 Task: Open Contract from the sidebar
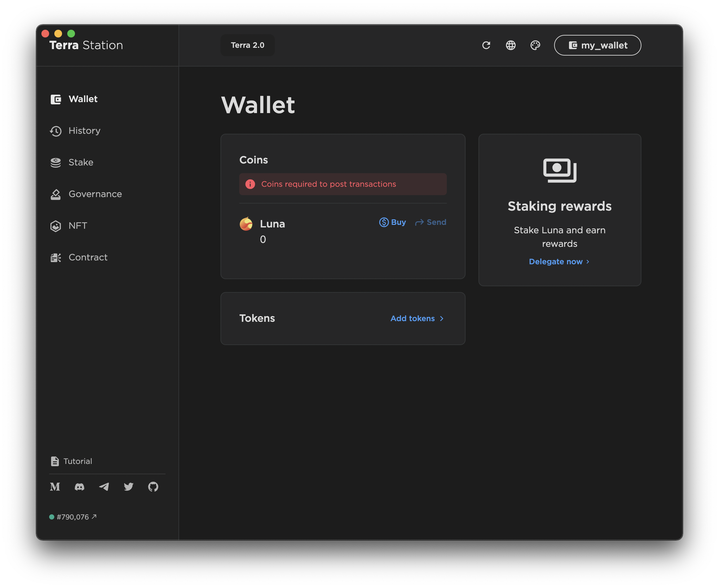88,257
